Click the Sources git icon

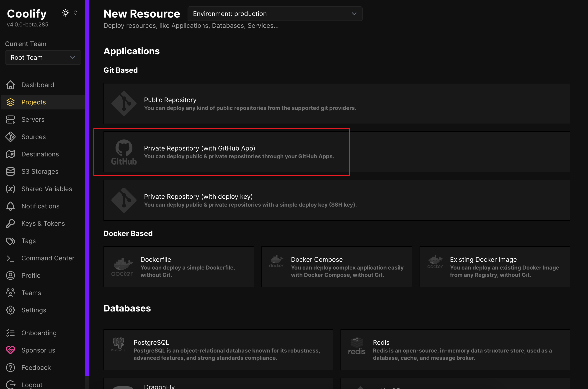pyautogui.click(x=10, y=137)
